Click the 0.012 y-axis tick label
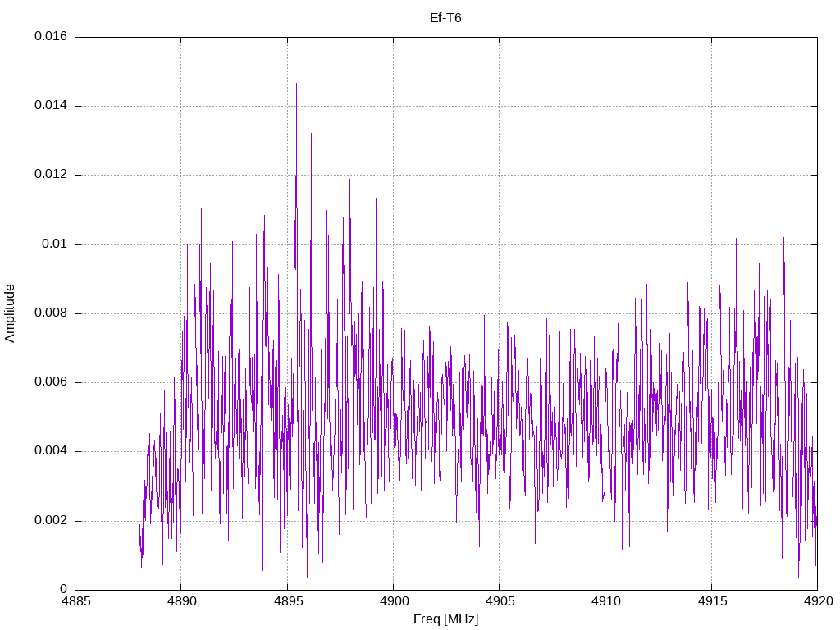 [x=51, y=175]
